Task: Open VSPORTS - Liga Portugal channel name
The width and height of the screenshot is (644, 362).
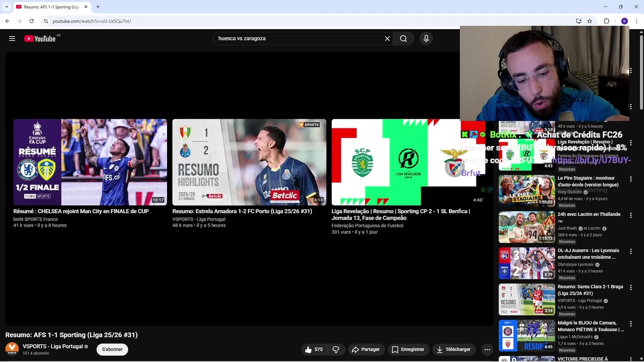Action: [x=52, y=346]
